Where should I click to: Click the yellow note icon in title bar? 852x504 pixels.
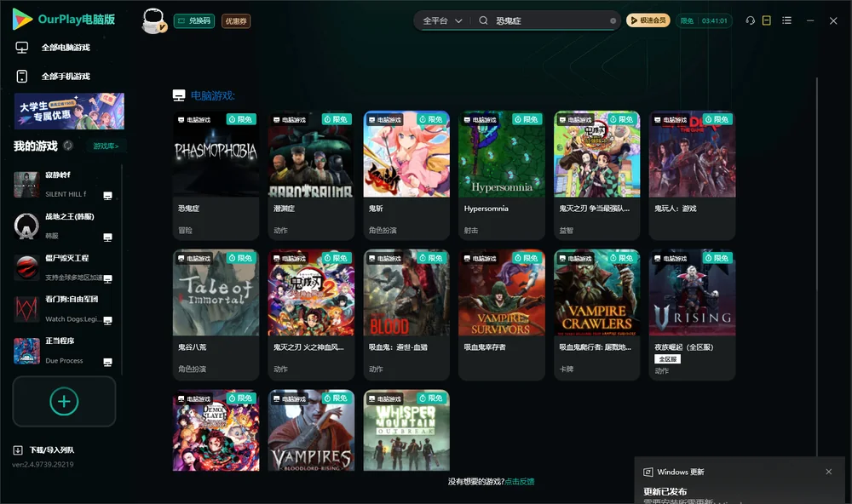(767, 20)
